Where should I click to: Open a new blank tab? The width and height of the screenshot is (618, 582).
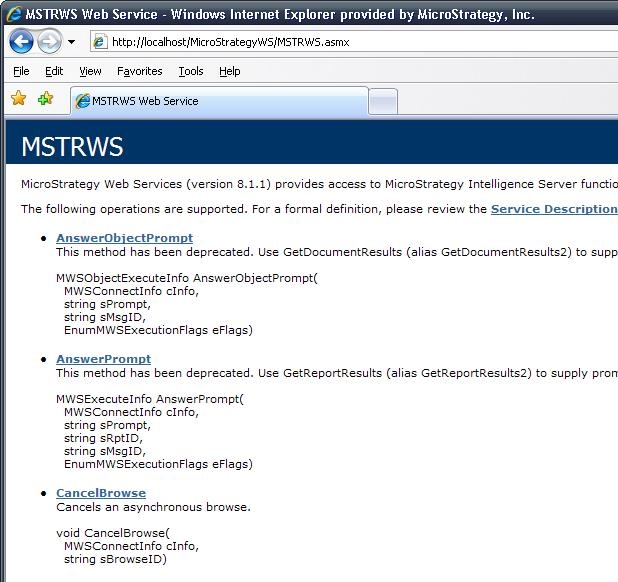[383, 102]
